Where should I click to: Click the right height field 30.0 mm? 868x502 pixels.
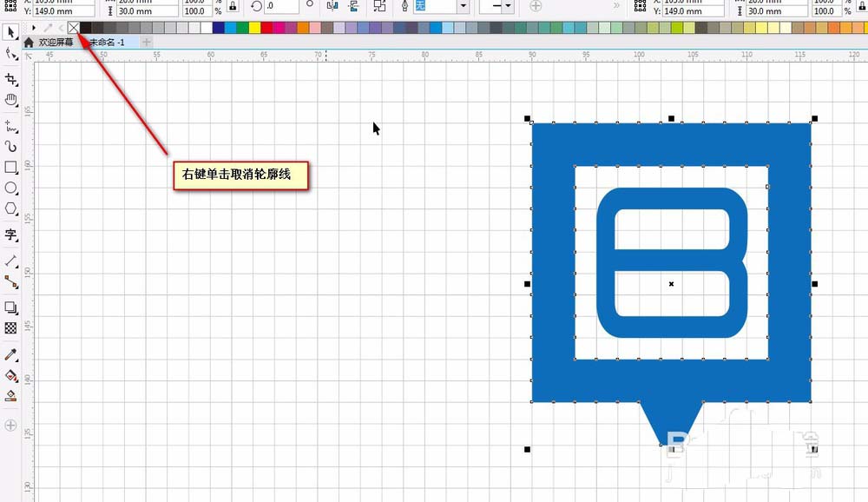click(x=776, y=11)
